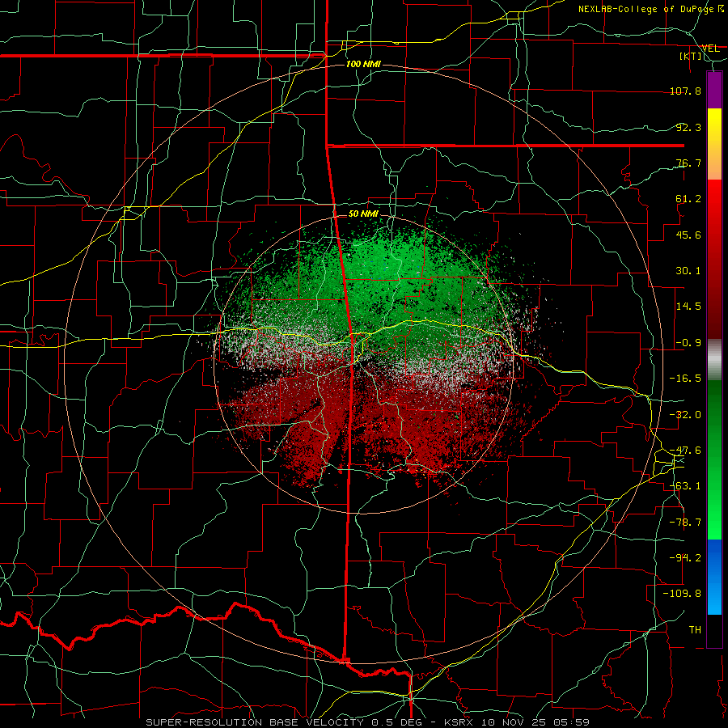Click the -32.0 velocity scale value
This screenshot has height=728, width=728.
click(x=685, y=414)
